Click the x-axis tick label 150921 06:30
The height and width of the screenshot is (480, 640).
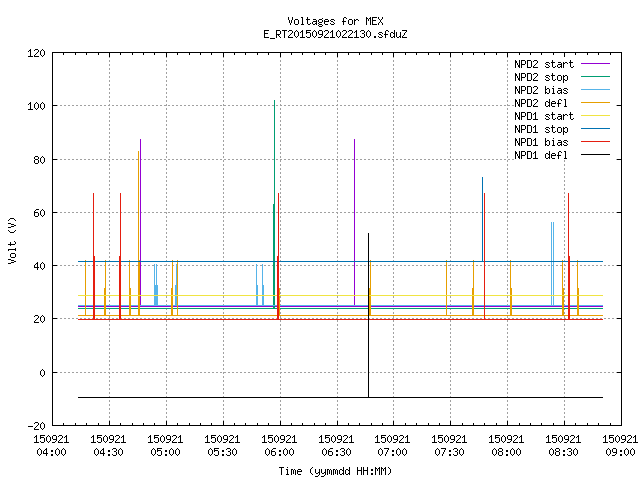click(x=336, y=446)
